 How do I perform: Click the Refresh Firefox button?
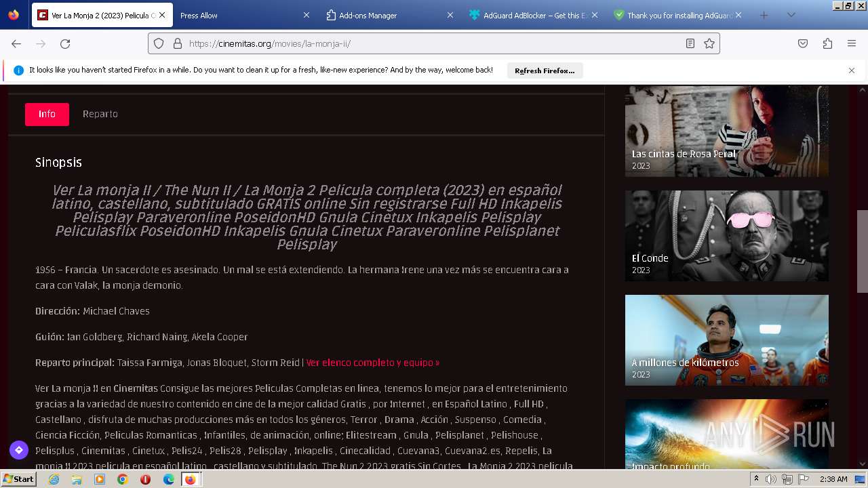click(x=545, y=70)
